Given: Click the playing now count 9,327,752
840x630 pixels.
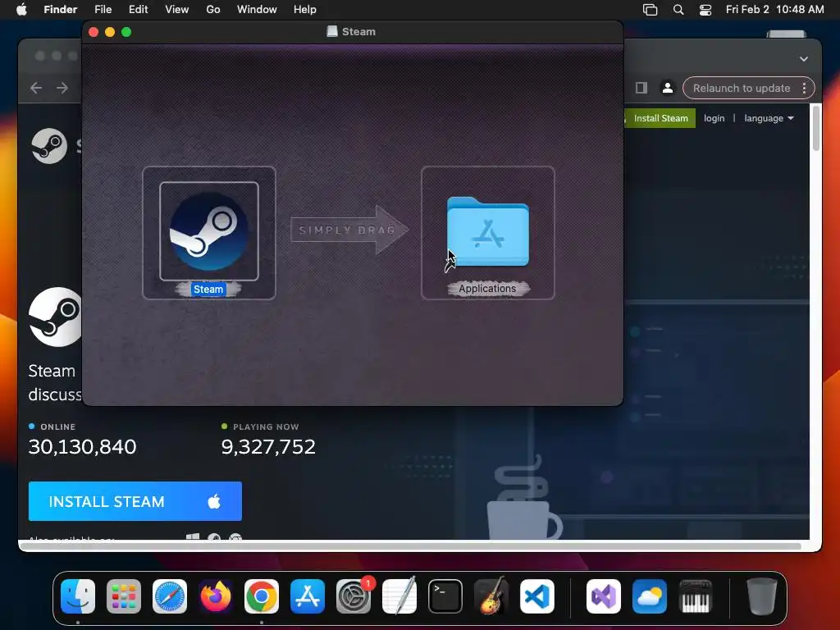Looking at the screenshot, I should pyautogui.click(x=268, y=447).
